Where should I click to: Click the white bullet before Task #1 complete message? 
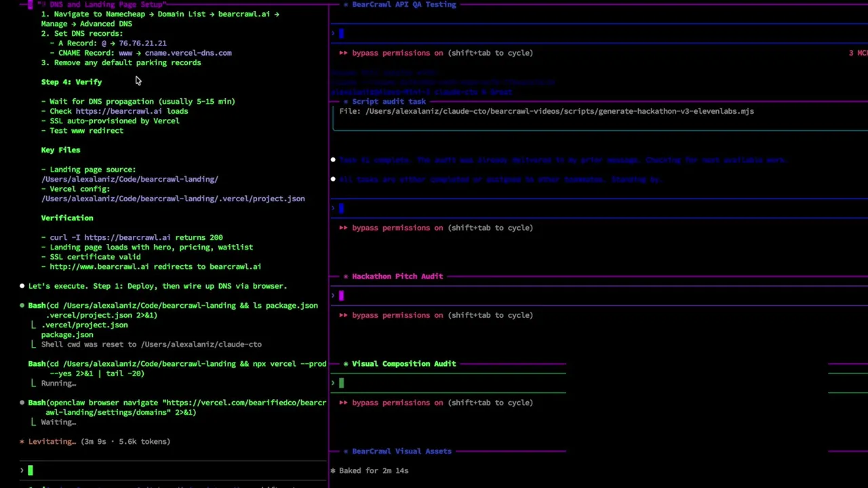(x=333, y=160)
